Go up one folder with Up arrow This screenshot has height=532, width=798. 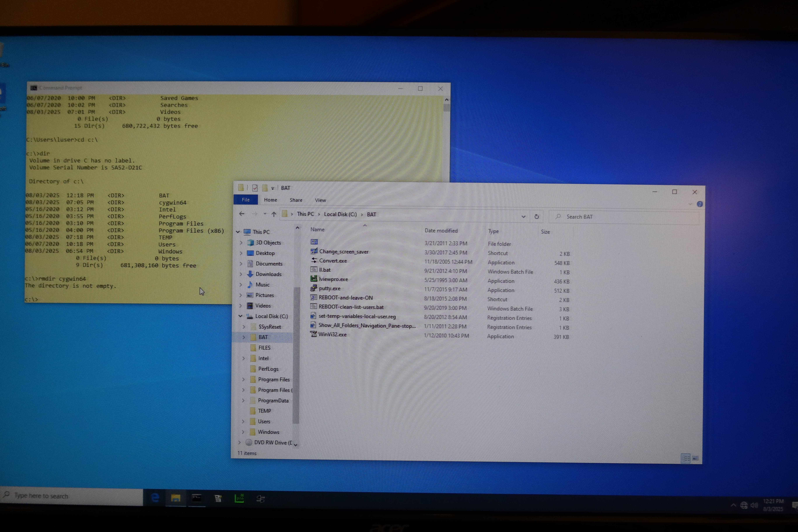tap(274, 214)
